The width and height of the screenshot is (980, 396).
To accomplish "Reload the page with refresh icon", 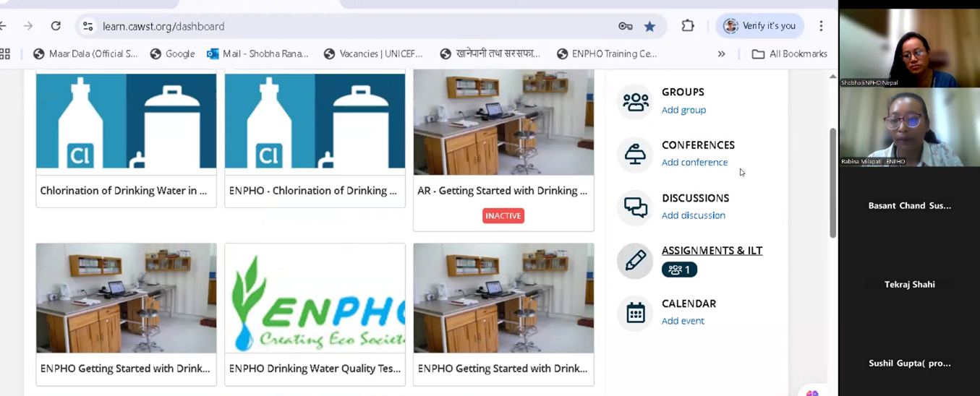I will (x=56, y=26).
